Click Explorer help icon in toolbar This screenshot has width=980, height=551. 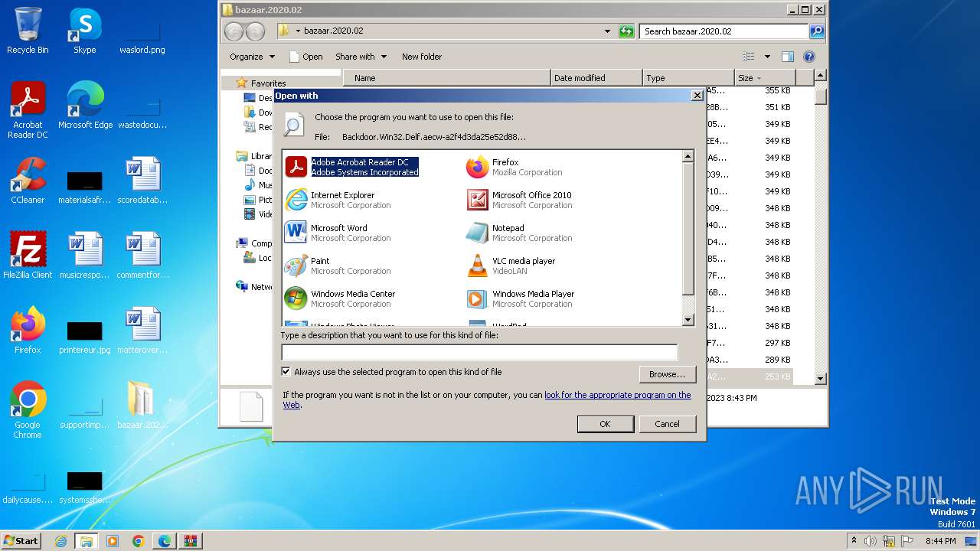[x=809, y=57]
